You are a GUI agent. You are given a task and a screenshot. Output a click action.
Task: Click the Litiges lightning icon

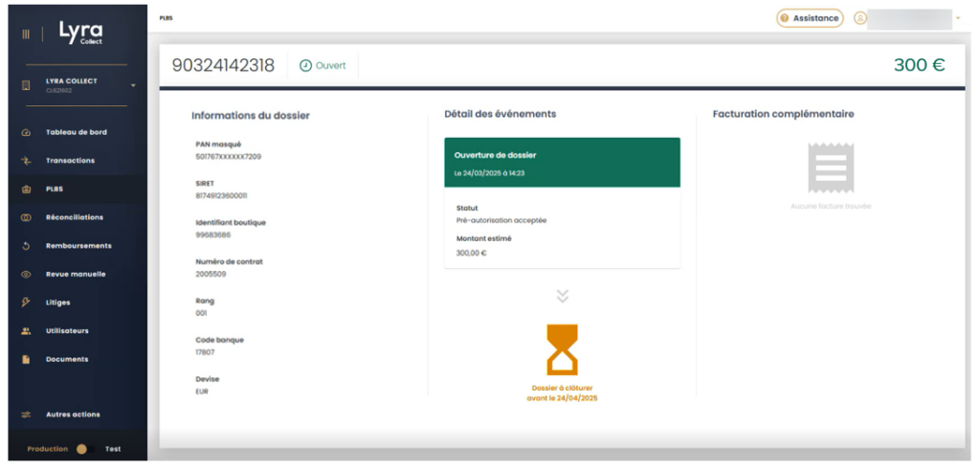point(26,302)
